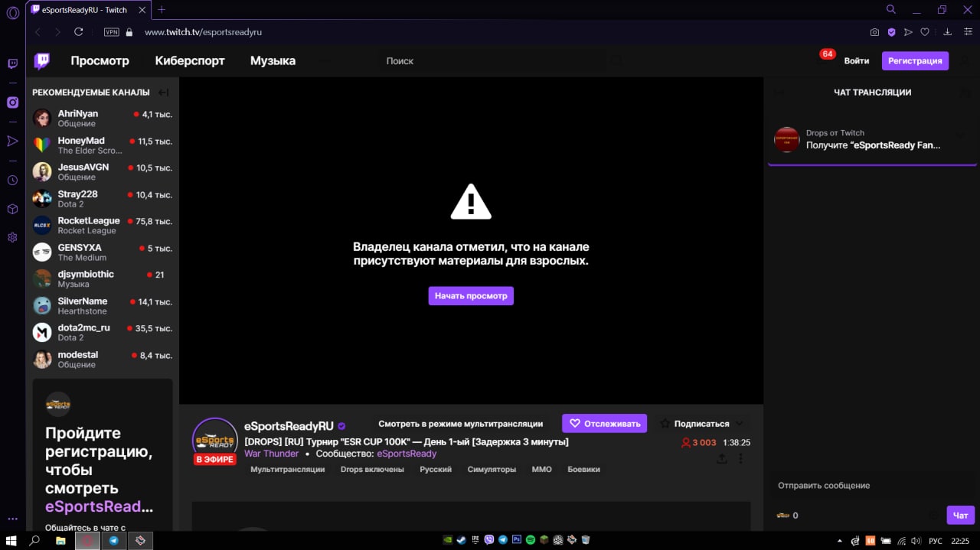Click the MMO tag
The width and height of the screenshot is (980, 550).
pyautogui.click(x=541, y=470)
